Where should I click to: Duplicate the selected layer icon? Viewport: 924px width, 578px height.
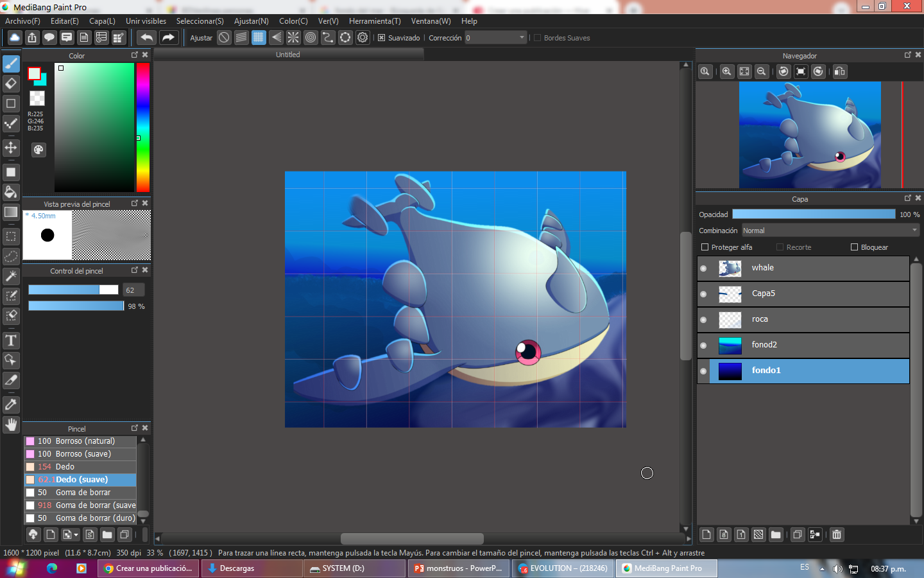tap(798, 534)
